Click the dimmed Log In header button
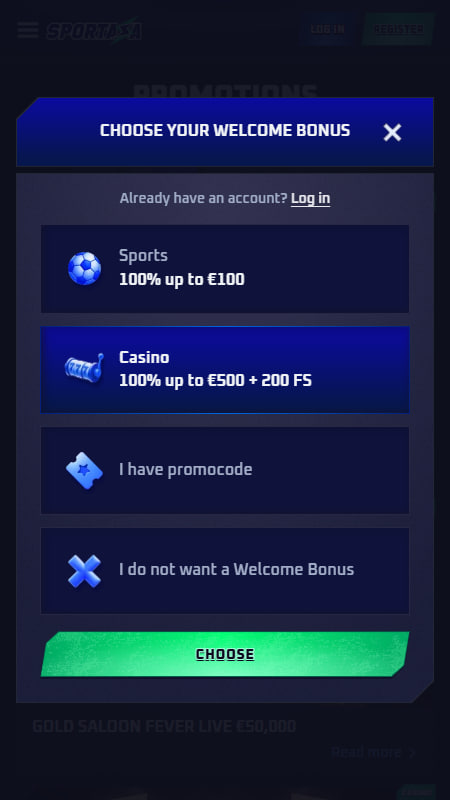The height and width of the screenshot is (800, 450). click(x=328, y=29)
